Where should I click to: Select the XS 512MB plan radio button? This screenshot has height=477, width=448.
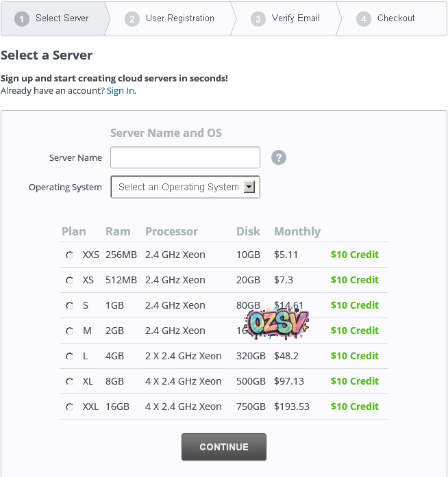click(x=69, y=280)
